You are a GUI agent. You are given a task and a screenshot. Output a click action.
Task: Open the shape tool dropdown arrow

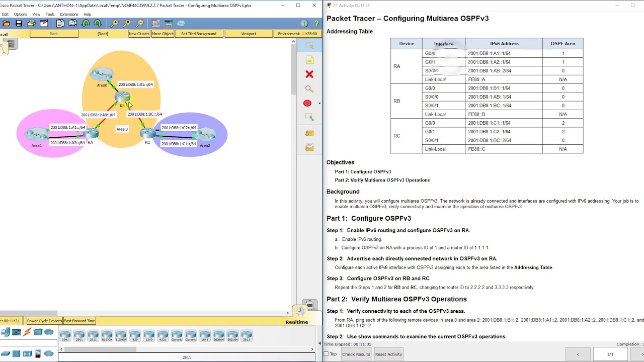click(x=319, y=104)
